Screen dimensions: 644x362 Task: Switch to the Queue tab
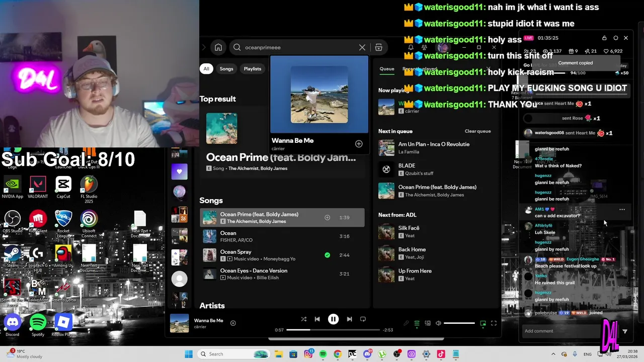pos(387,69)
